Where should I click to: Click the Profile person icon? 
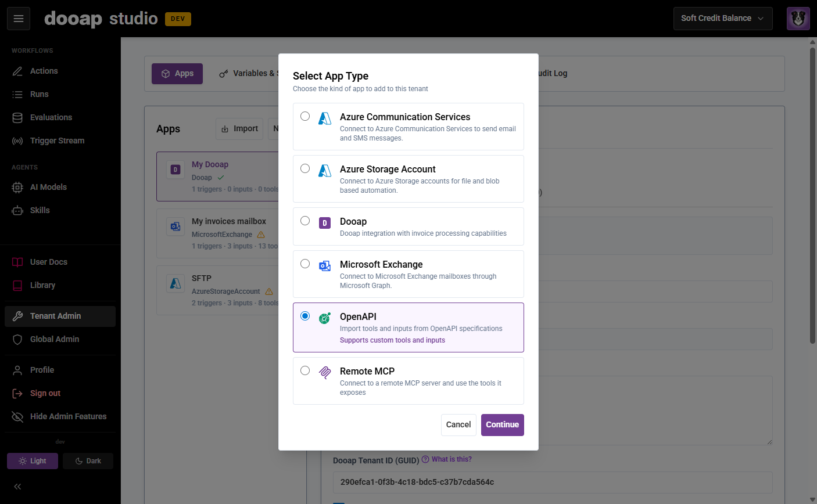(17, 370)
